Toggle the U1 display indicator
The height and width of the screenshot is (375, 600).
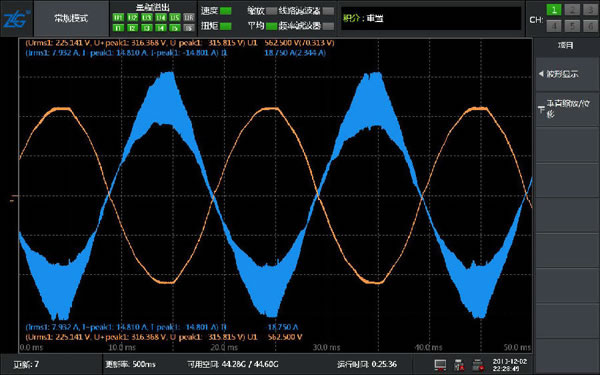(118, 18)
